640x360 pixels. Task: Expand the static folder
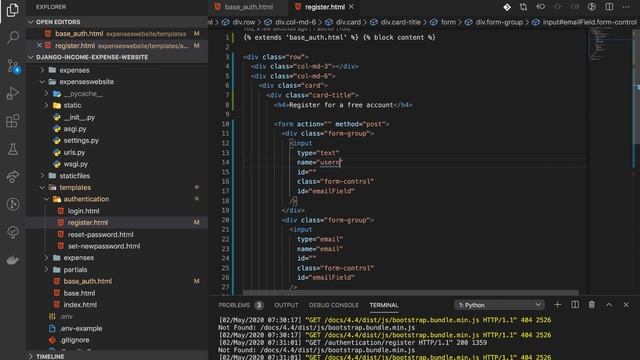47,105
